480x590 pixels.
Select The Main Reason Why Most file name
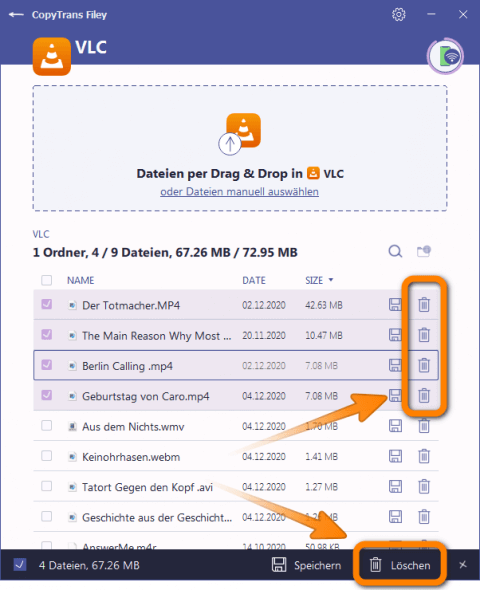[x=156, y=336]
